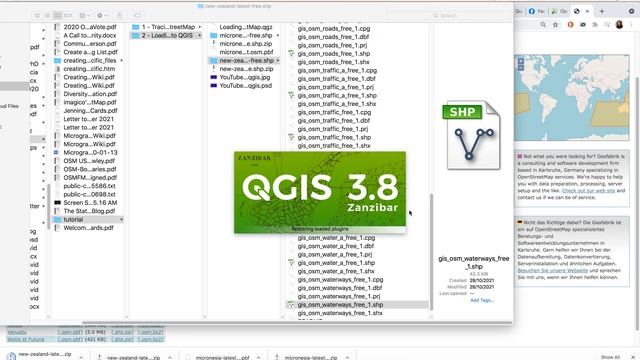The image size is (640, 360).
Task: Switch Finder to column view
Action: point(58,16)
